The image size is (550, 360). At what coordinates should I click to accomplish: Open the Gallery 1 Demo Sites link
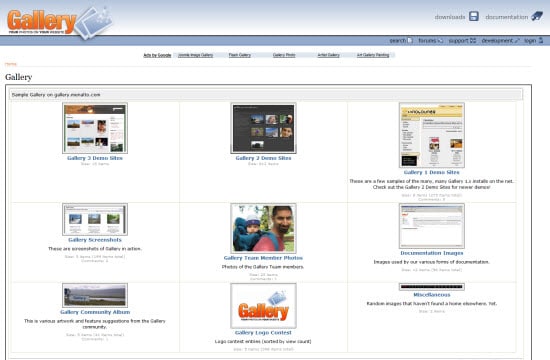(431, 172)
